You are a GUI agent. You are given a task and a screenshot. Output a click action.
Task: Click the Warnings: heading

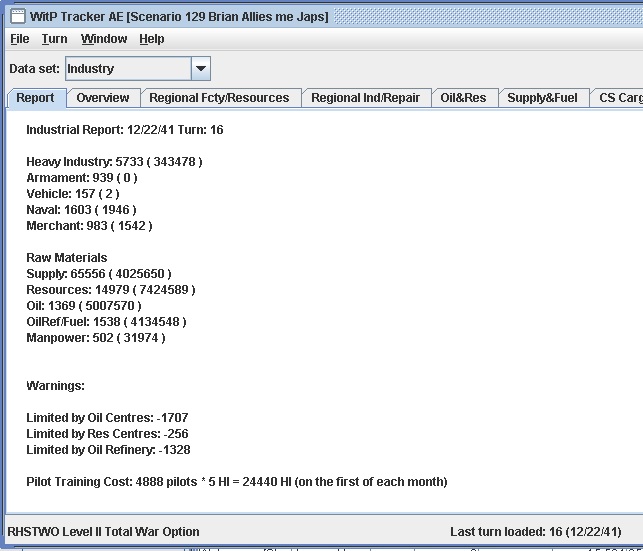coord(55,386)
